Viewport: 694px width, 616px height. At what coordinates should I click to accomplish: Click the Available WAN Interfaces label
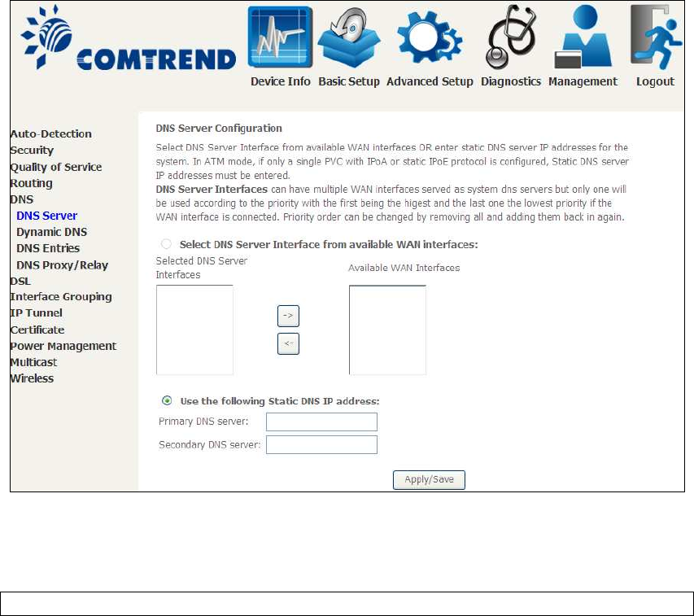click(404, 268)
